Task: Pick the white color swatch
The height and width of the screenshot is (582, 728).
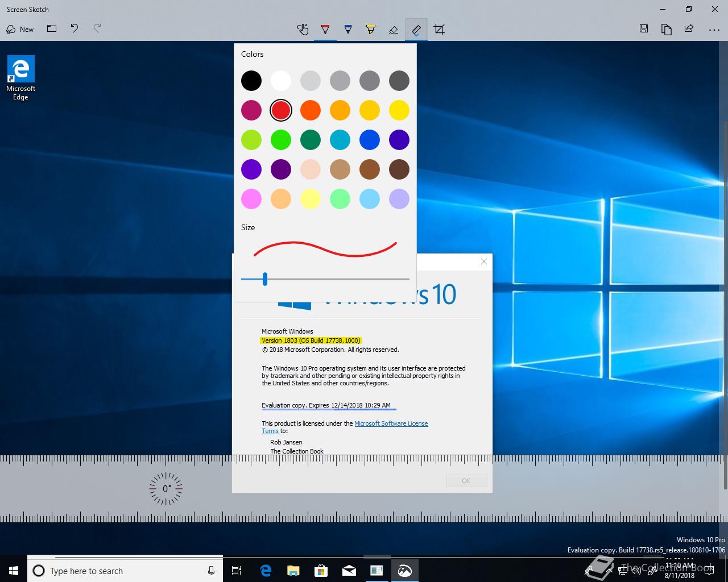Action: [x=281, y=81]
